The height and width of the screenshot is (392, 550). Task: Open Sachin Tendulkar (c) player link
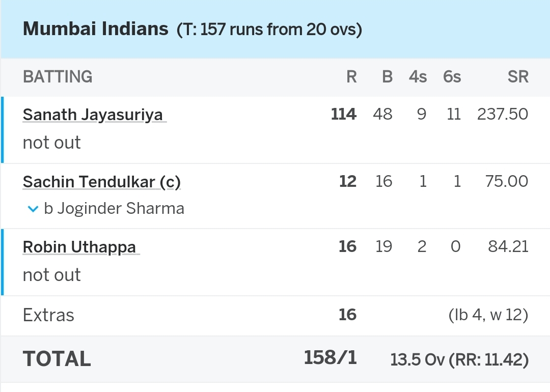tap(102, 182)
